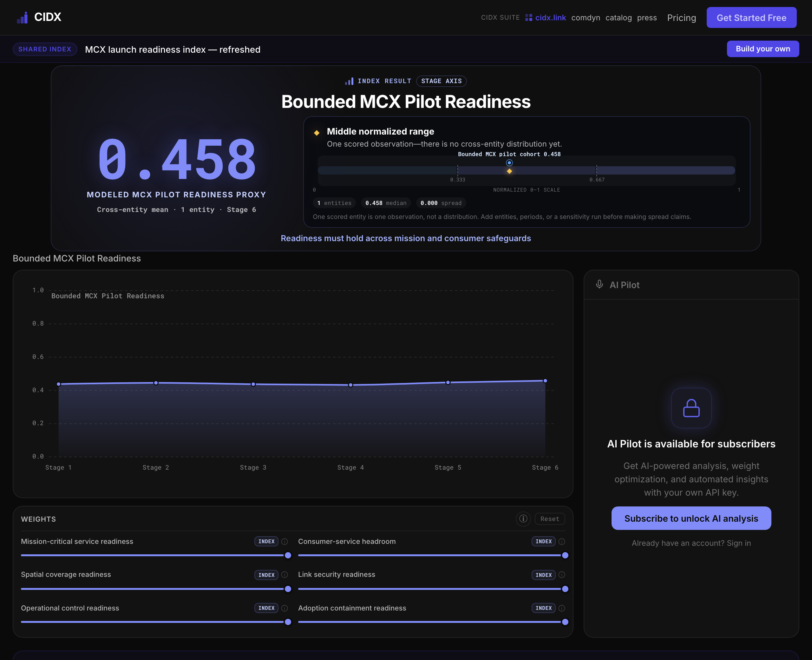Image resolution: width=812 pixels, height=660 pixels.
Task: Click the Build your own button
Action: 763,49
